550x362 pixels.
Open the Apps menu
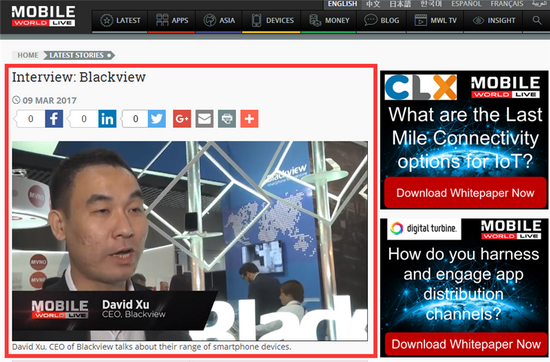[x=172, y=21]
